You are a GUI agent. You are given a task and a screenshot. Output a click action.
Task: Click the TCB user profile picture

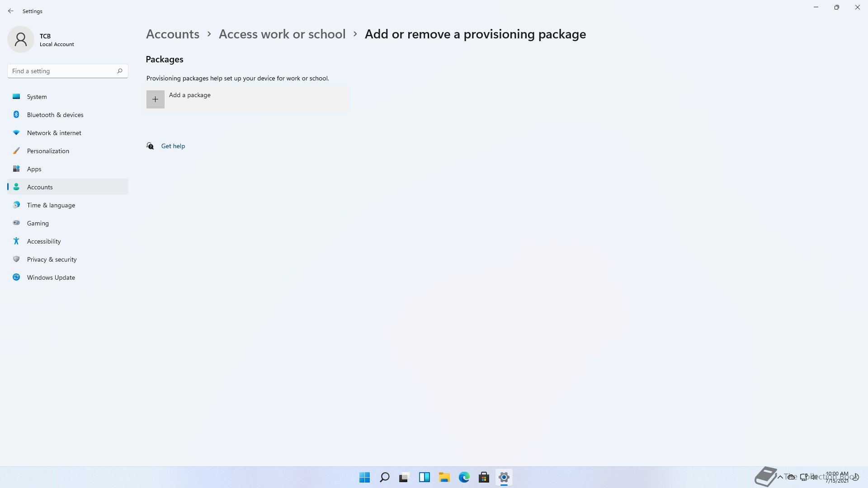coord(21,39)
